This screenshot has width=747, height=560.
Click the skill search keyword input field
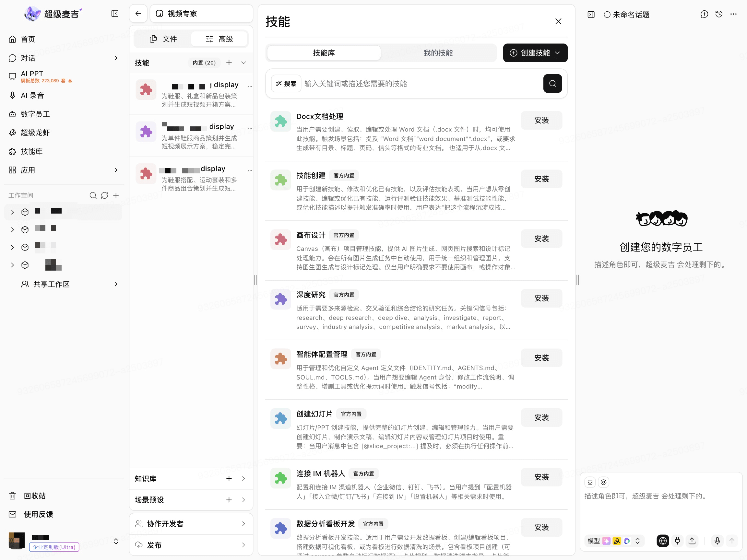point(421,83)
